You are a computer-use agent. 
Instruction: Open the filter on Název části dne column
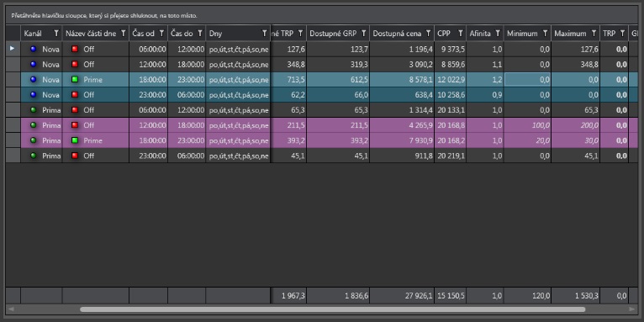point(123,34)
